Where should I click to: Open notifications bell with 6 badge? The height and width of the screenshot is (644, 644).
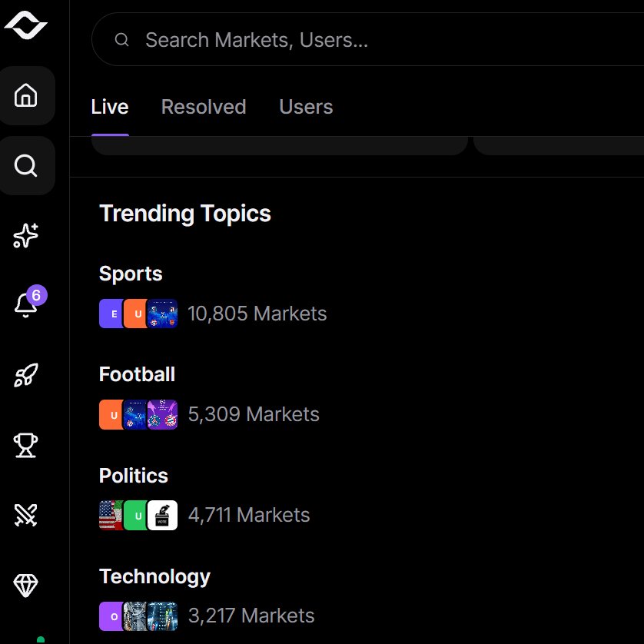26,305
